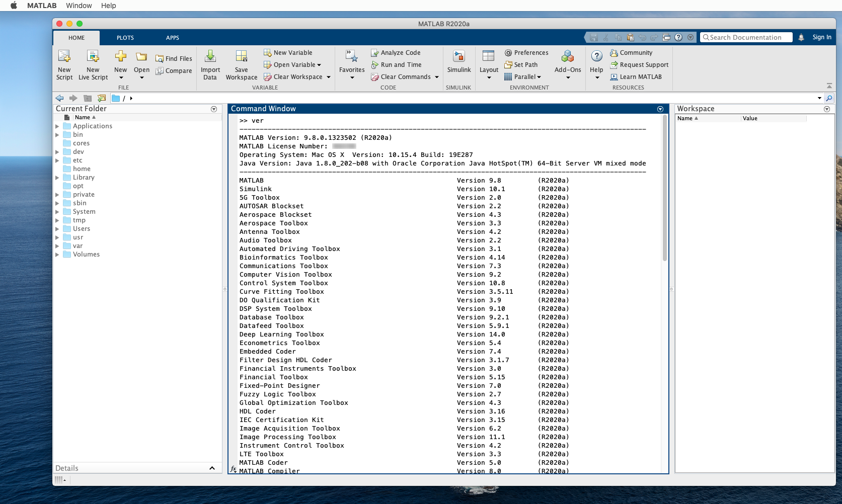This screenshot has width=842, height=504.
Task: Click Run and Time
Action: (396, 65)
